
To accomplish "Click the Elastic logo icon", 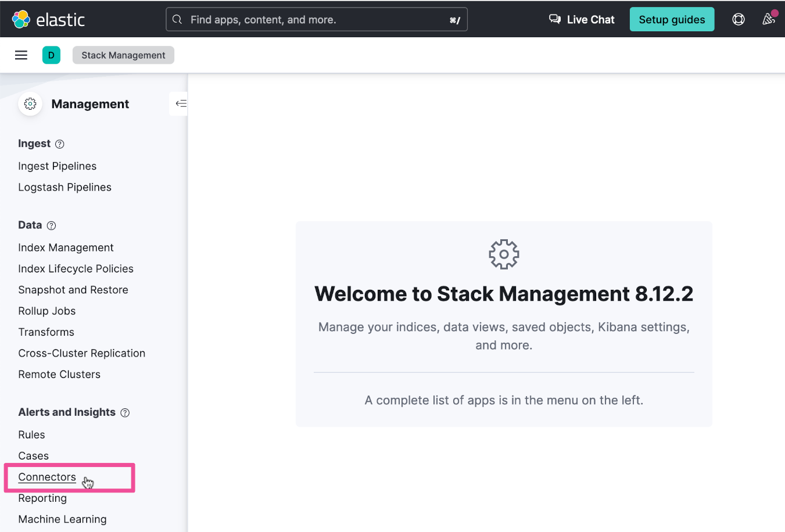I will [x=21, y=19].
